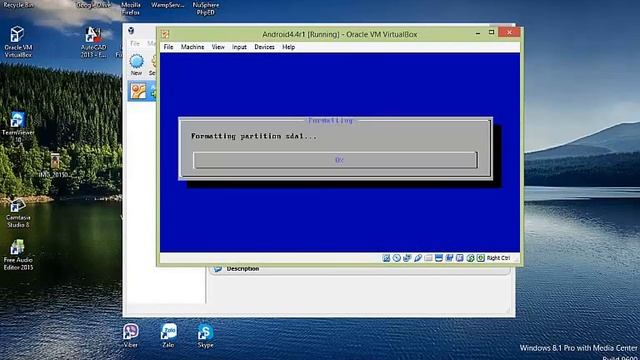
Task: Click the processor features status icon
Action: tap(460, 258)
